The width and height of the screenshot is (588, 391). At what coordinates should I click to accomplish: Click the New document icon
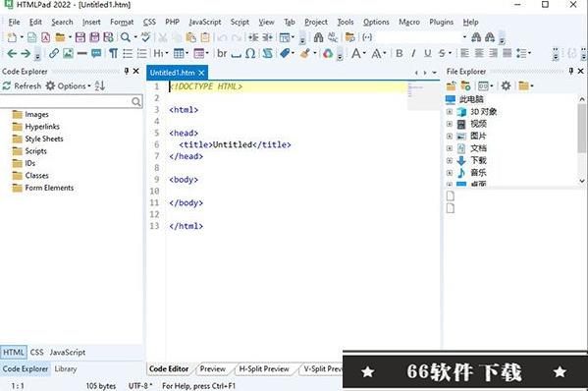pyautogui.click(x=12, y=37)
